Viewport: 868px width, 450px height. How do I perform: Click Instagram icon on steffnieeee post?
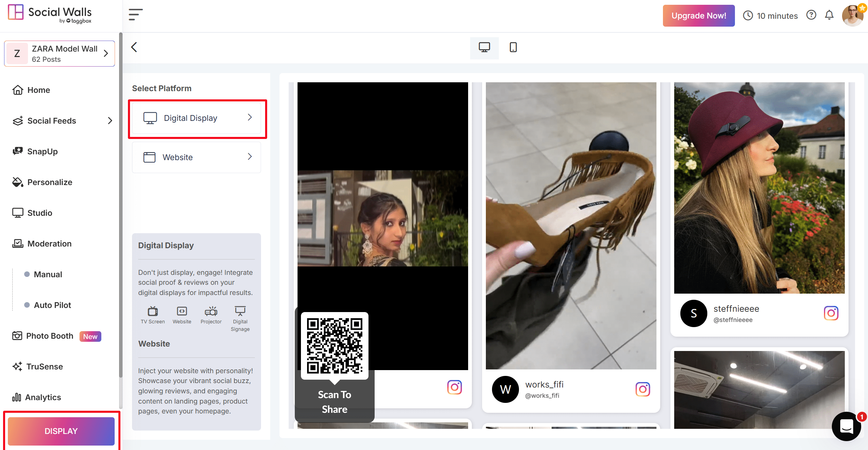(831, 313)
